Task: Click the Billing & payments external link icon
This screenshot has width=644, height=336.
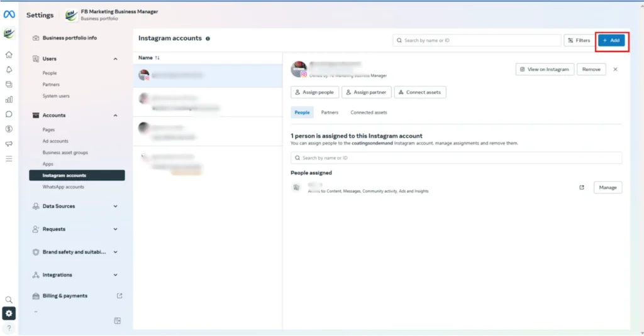Action: point(119,296)
